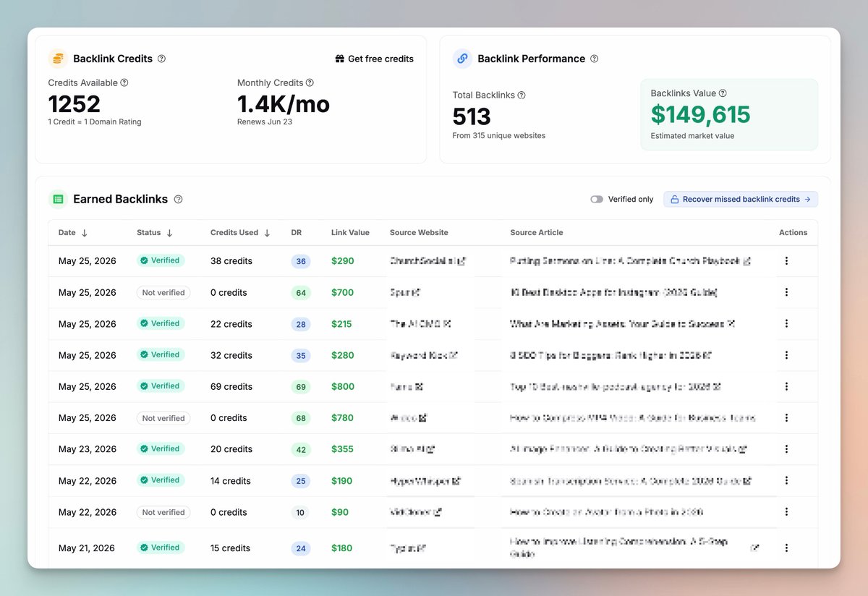
Task: Click the May 21, 2026 date cell
Action: click(87, 548)
